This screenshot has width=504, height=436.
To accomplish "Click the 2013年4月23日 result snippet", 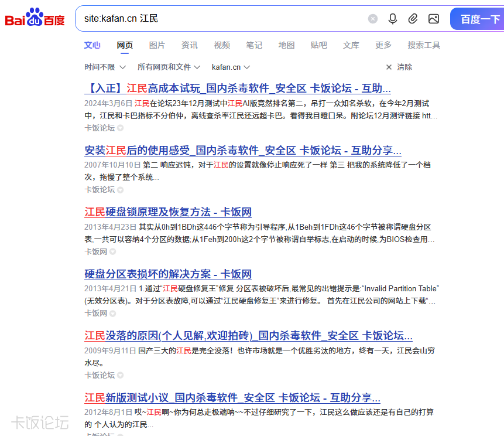I will 259,233.
